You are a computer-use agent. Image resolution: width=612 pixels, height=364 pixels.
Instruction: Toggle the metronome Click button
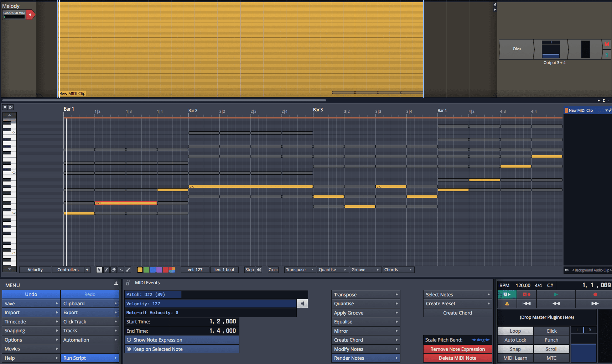(x=551, y=331)
